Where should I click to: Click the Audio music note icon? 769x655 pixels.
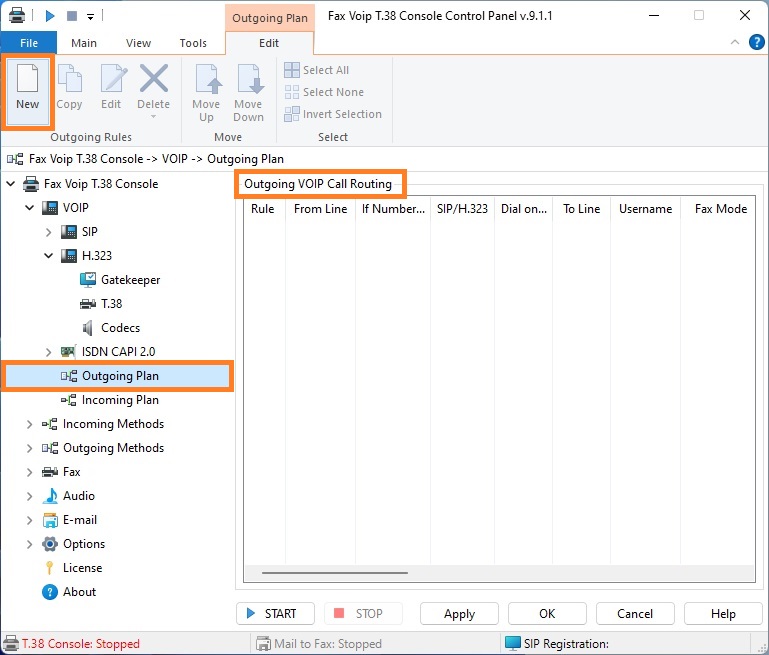click(50, 496)
